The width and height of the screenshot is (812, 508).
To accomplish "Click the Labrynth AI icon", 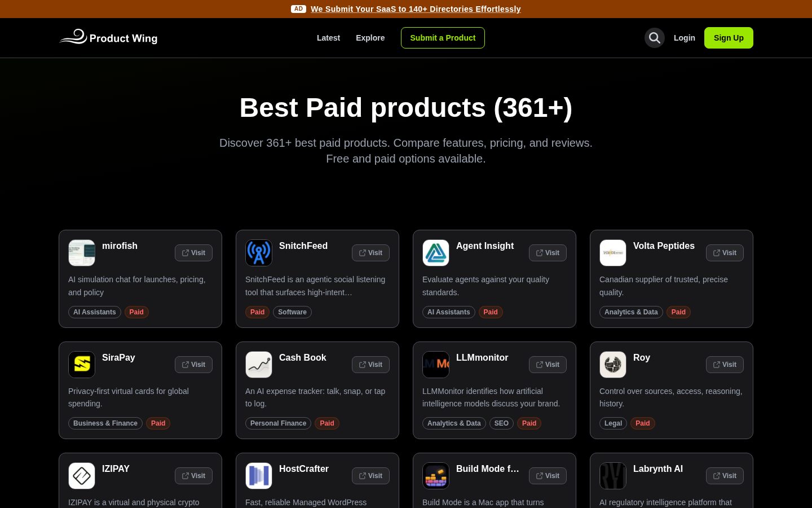I will point(613,476).
